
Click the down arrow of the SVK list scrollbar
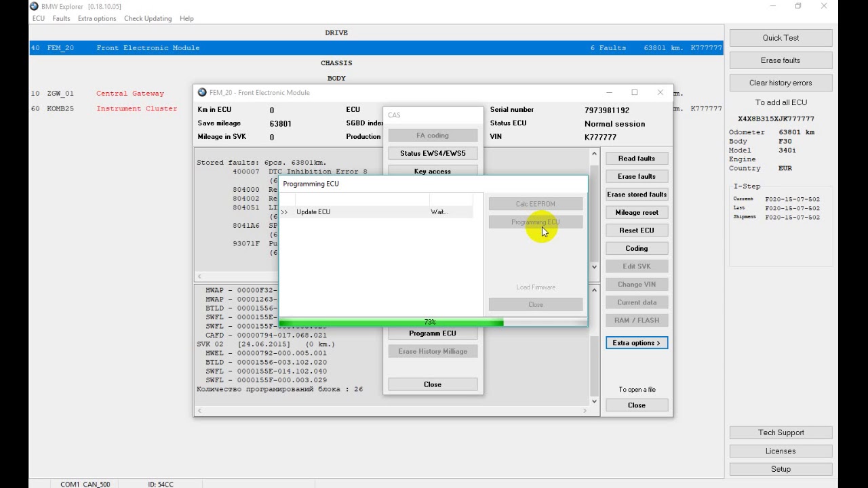click(x=594, y=401)
